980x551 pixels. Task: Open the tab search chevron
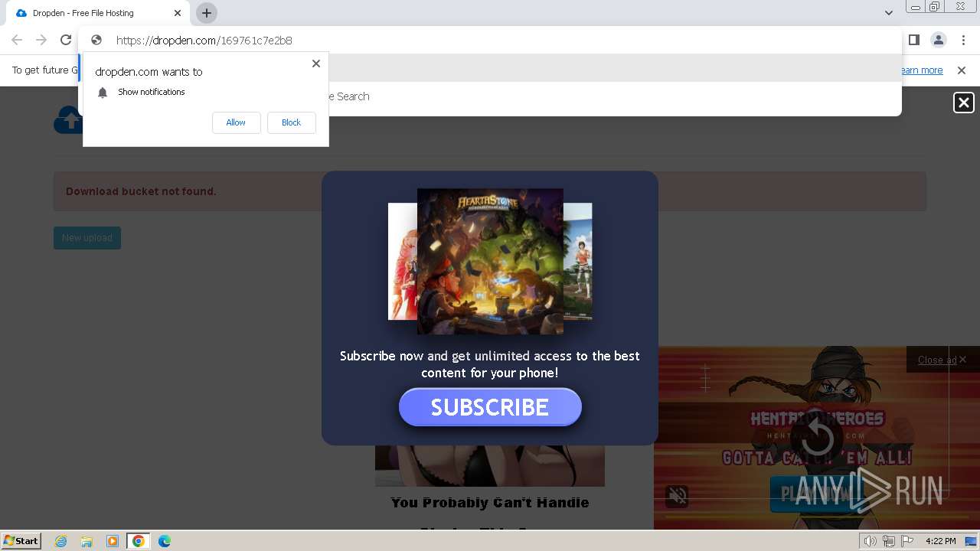pos(888,13)
